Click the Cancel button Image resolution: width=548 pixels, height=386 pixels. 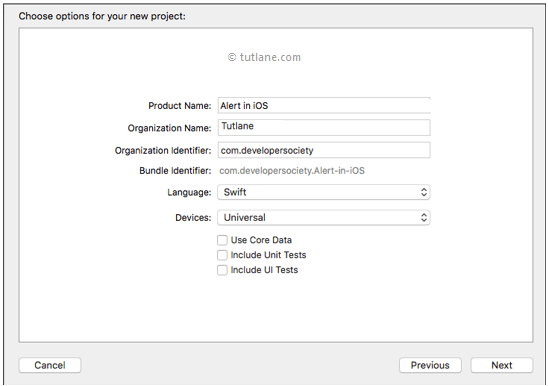[50, 365]
